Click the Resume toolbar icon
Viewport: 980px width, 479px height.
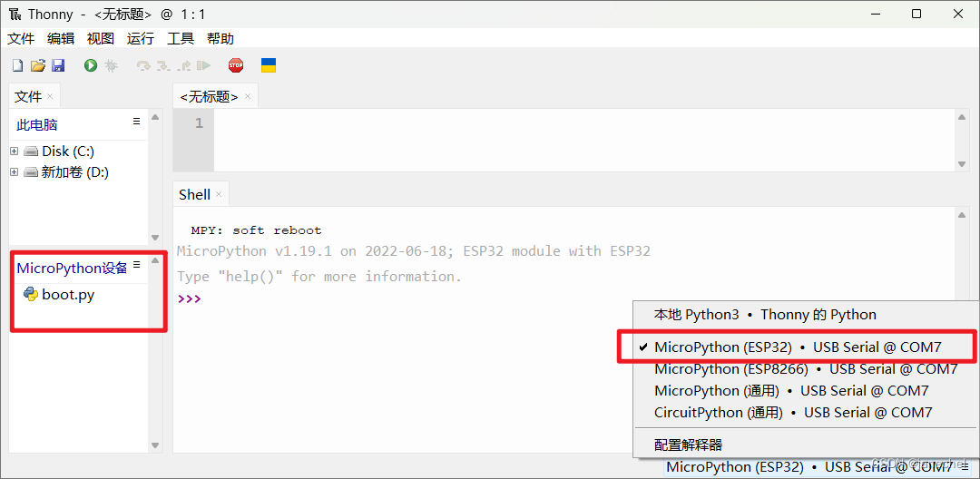[x=204, y=65]
